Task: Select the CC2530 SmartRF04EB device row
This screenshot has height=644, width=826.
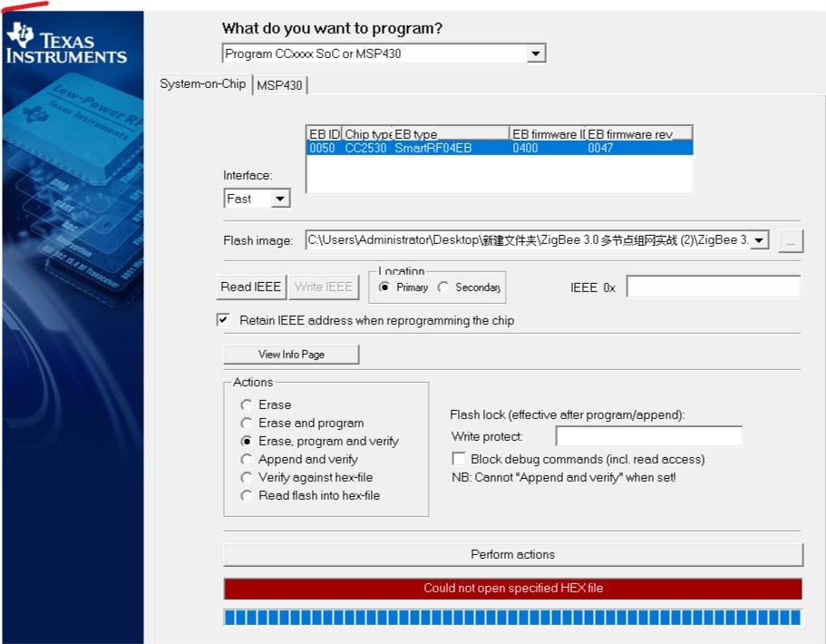Action: (x=499, y=148)
